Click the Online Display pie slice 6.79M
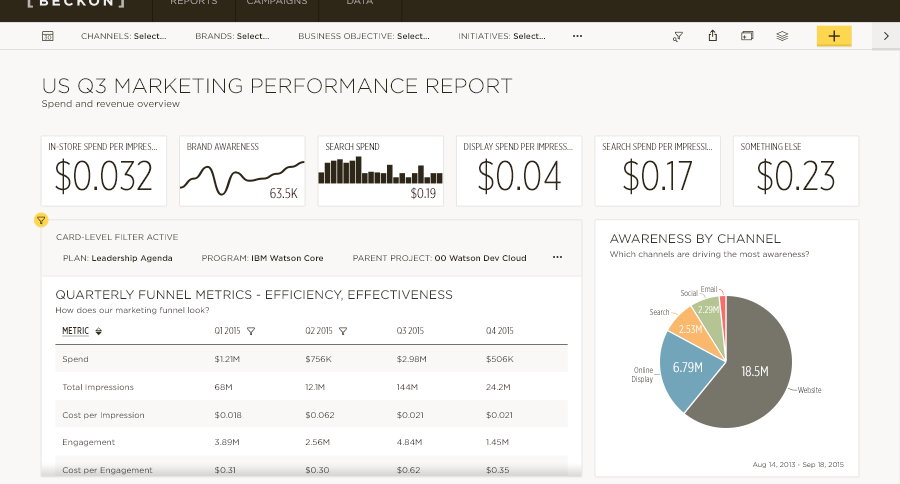 [x=688, y=367]
